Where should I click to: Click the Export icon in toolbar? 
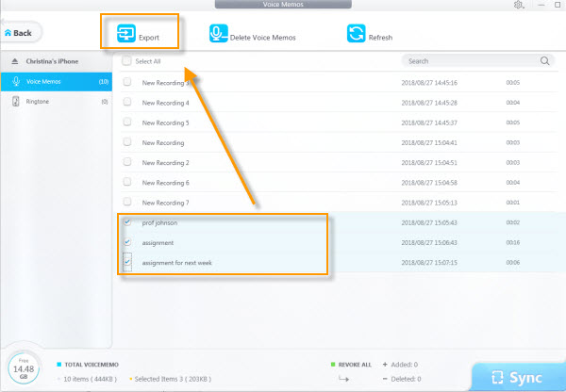[125, 35]
